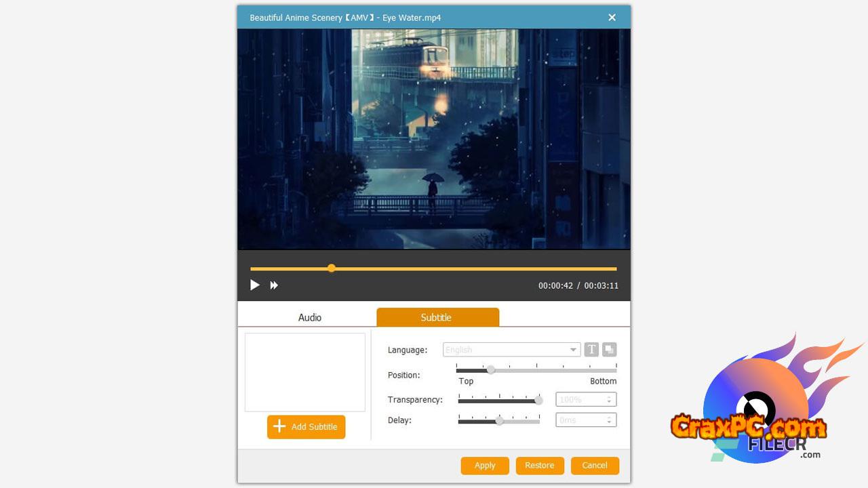Click the Transparency slider handle

click(539, 401)
